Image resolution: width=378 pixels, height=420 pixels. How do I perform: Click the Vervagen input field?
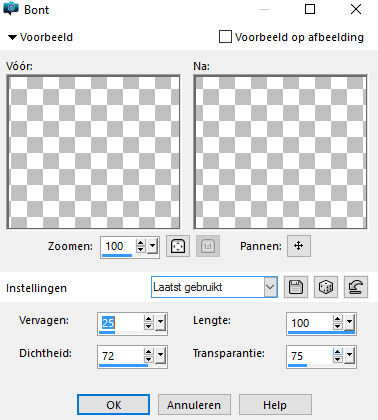pyautogui.click(x=121, y=322)
